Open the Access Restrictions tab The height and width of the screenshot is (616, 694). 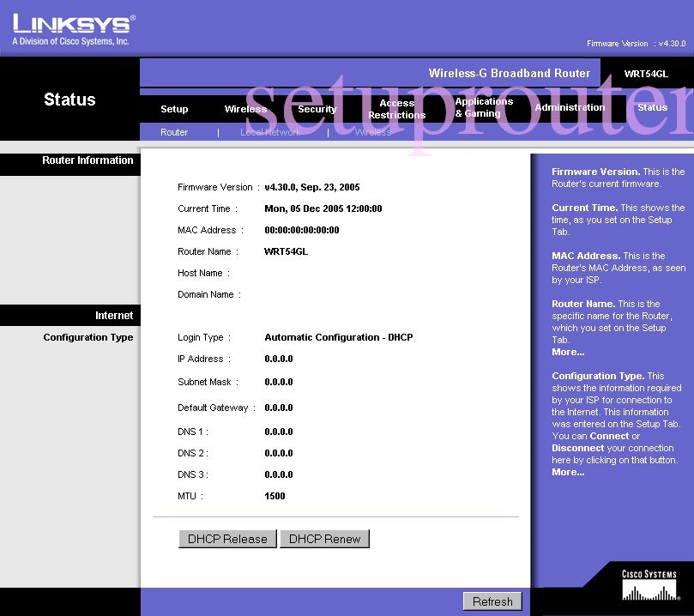396,109
